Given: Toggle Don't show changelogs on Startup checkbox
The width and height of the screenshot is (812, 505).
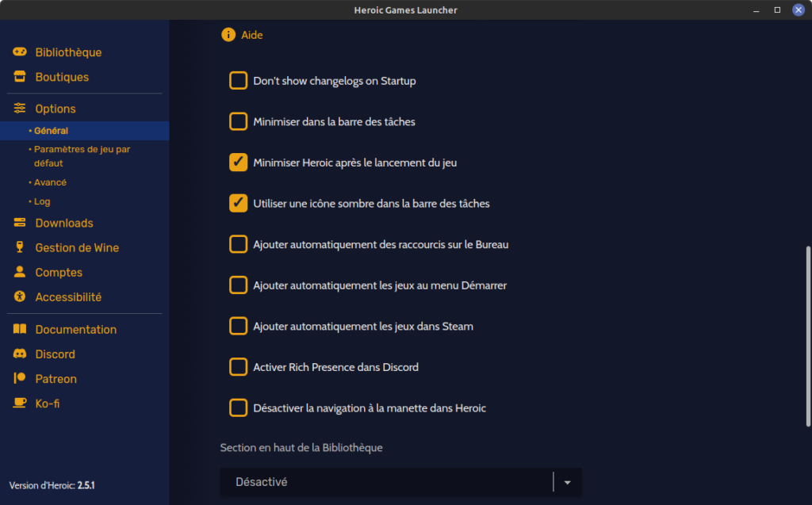Looking at the screenshot, I should (238, 80).
